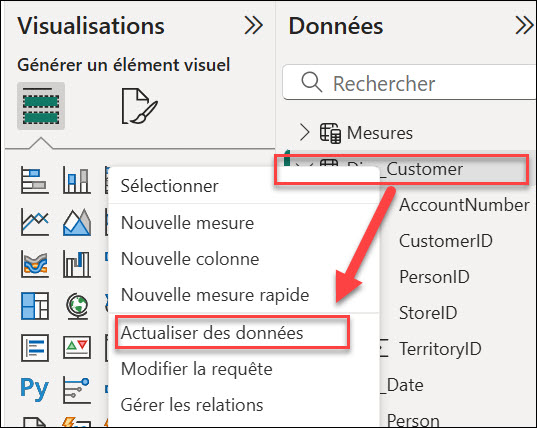Choose Nouvelle mesure from context menu
This screenshot has width=537, height=428.
188,223
